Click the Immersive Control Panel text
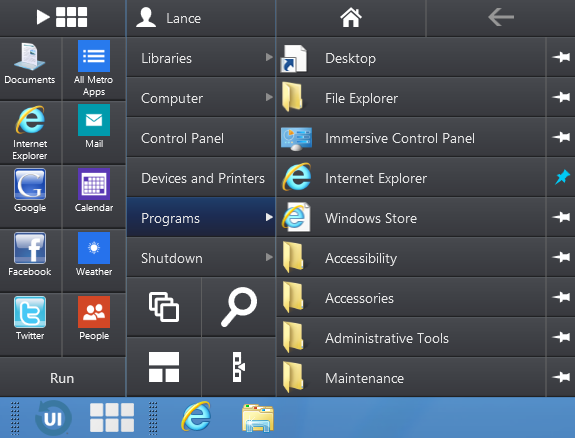This screenshot has width=575, height=438. coord(400,138)
